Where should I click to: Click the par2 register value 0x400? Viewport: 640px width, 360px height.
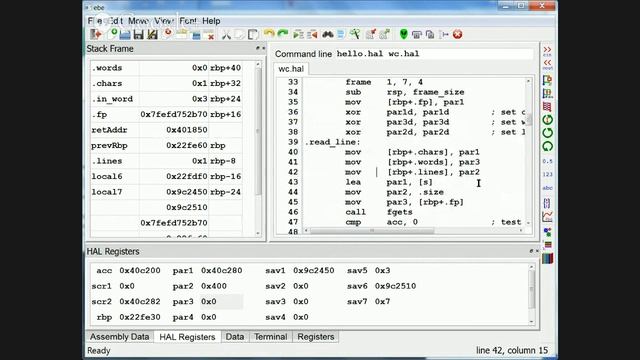(214, 286)
